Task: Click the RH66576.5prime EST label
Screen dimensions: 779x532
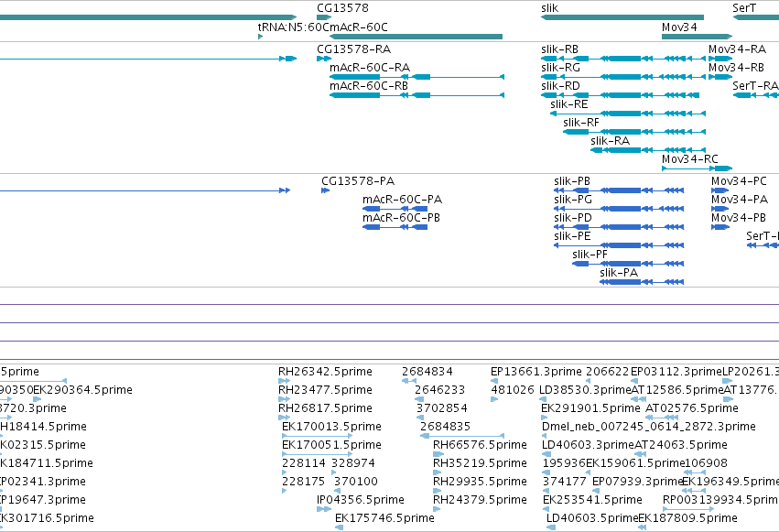Action: pyautogui.click(x=480, y=445)
